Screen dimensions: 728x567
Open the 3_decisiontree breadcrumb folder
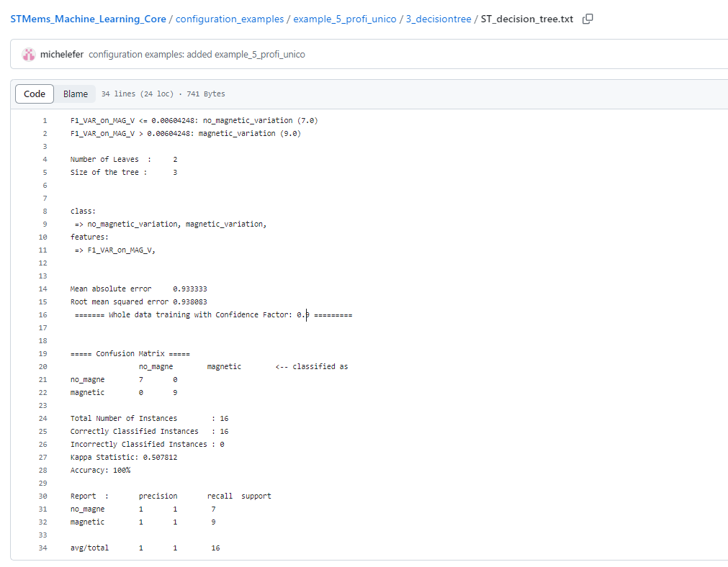(436, 19)
